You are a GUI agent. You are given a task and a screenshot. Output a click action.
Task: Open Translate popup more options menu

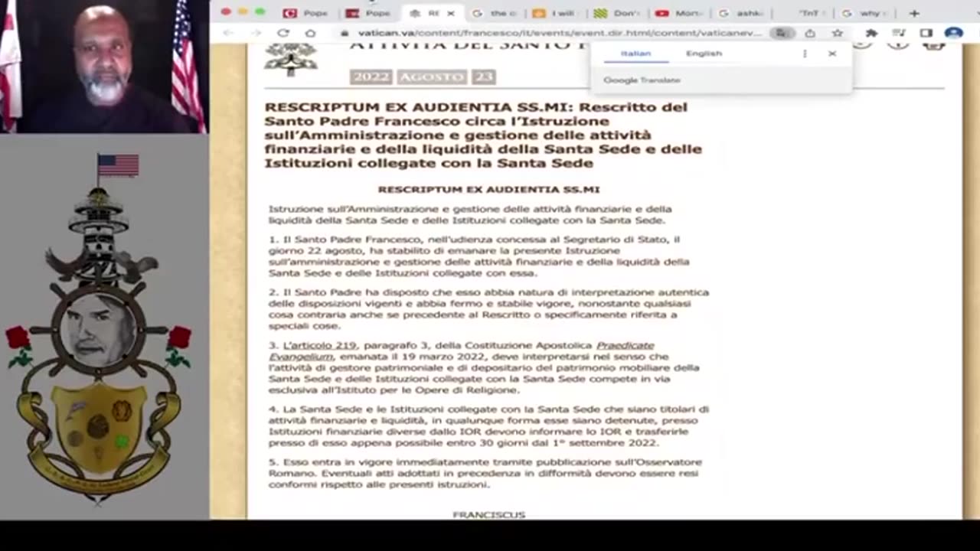tap(805, 54)
